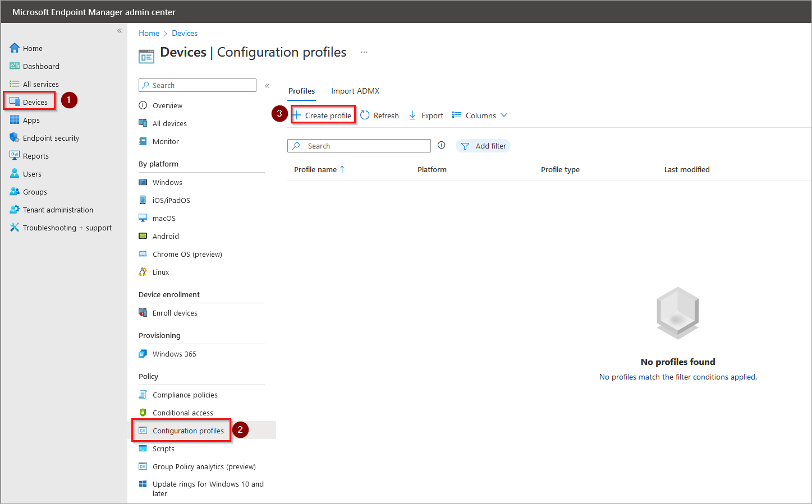Viewport: 812px width, 504px height.
Task: Click Create profile button
Action: [324, 115]
